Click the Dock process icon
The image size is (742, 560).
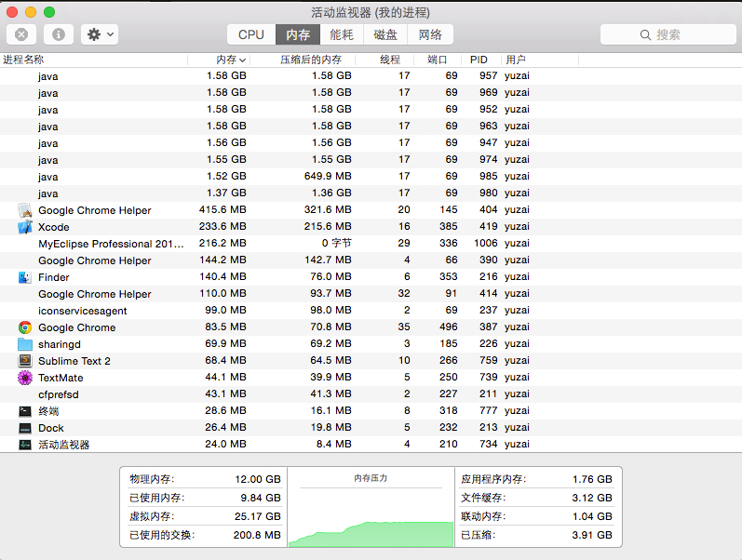pyautogui.click(x=25, y=428)
